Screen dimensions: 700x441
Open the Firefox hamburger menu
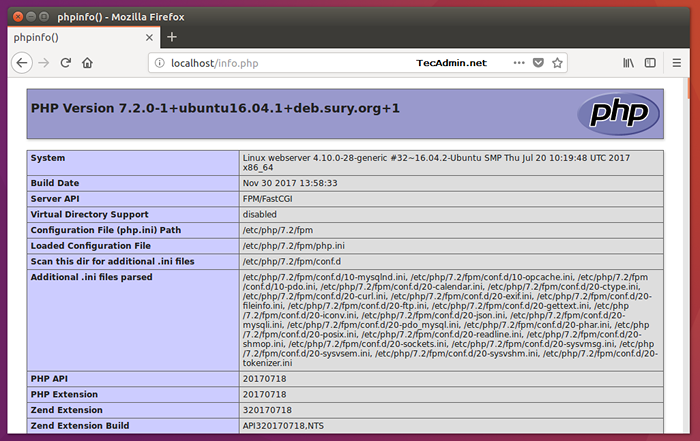[679, 62]
